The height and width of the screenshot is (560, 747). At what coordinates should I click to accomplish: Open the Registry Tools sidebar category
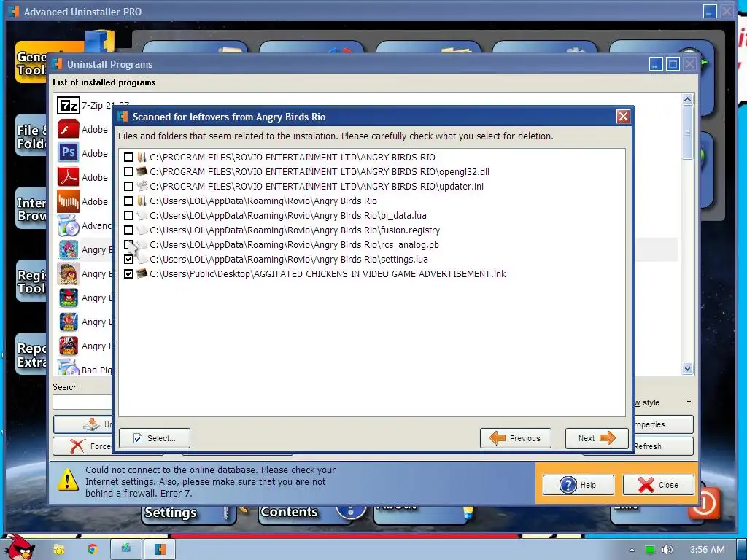click(x=31, y=281)
